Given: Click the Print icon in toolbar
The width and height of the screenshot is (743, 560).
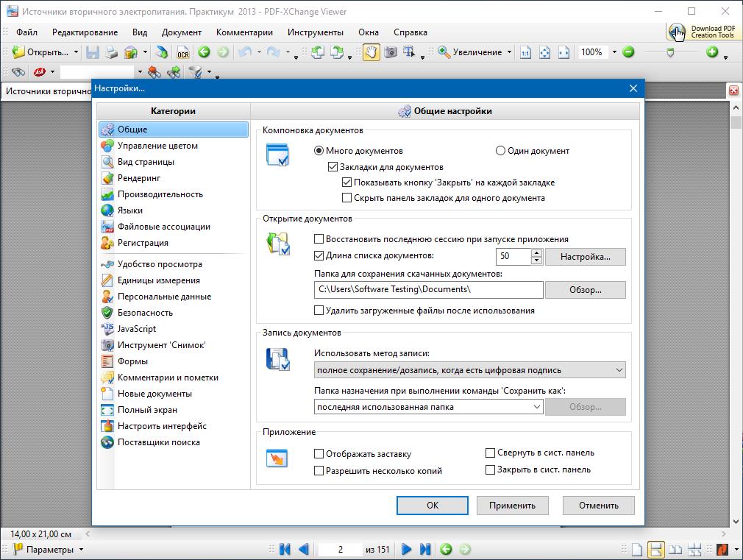Looking at the screenshot, I should [x=111, y=52].
